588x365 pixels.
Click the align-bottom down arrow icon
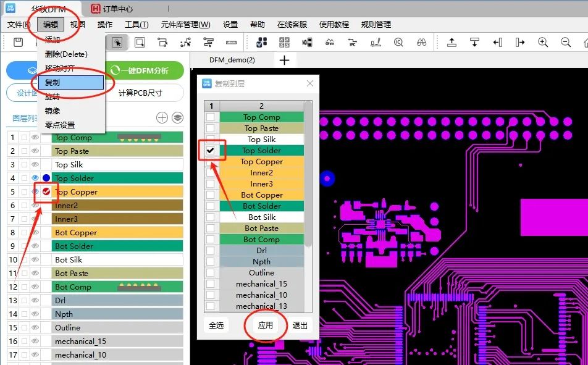474,43
